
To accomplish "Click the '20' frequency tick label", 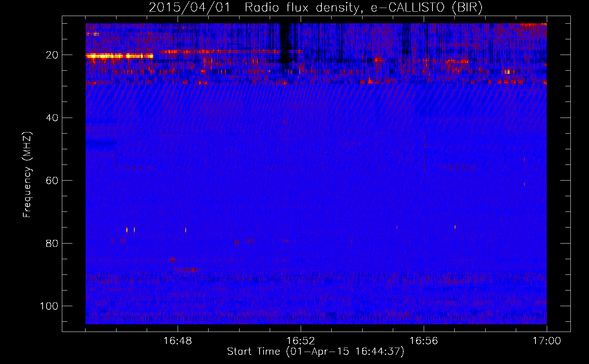I will tap(52, 55).
